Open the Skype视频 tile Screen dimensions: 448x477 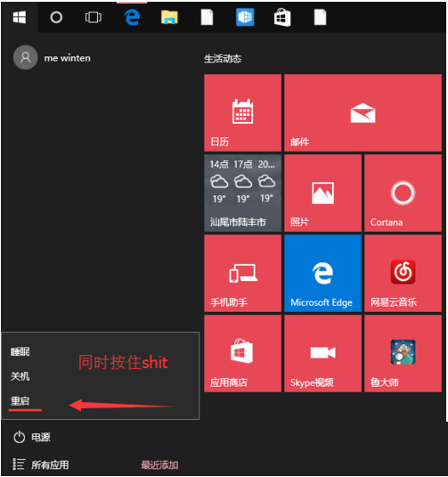point(322,353)
